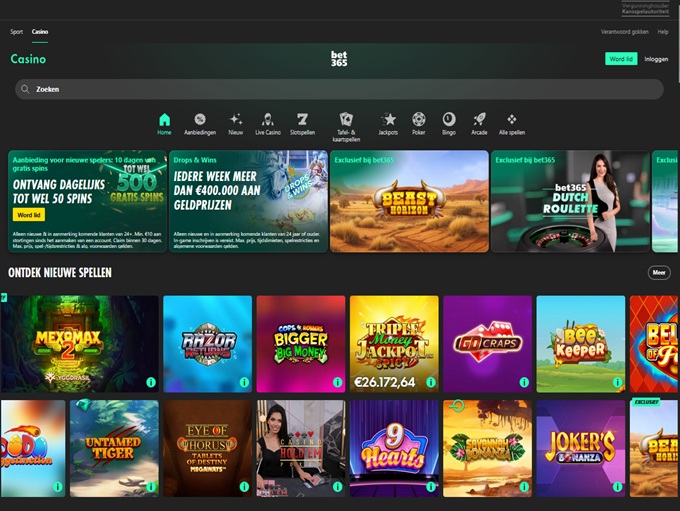Image resolution: width=680 pixels, height=511 pixels.
Task: Click yellow Word lid promo button
Action: (29, 215)
